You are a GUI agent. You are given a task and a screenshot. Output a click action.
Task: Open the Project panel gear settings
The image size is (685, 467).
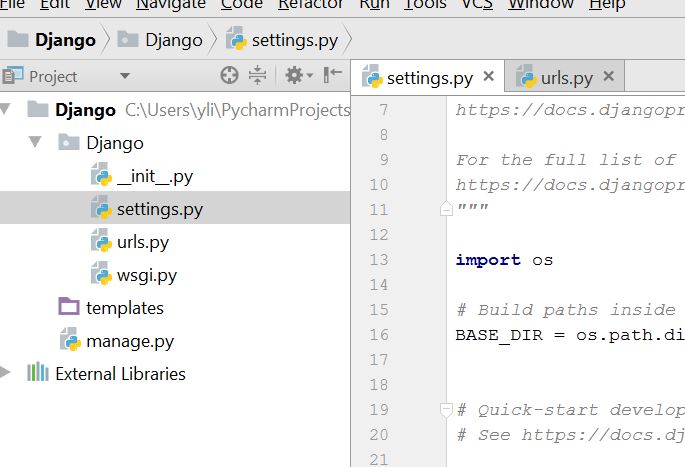pos(299,75)
